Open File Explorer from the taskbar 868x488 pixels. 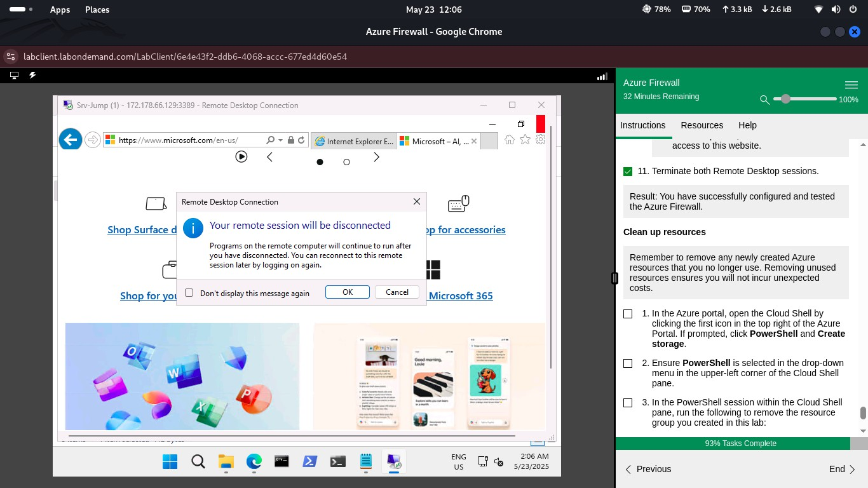[226, 461]
